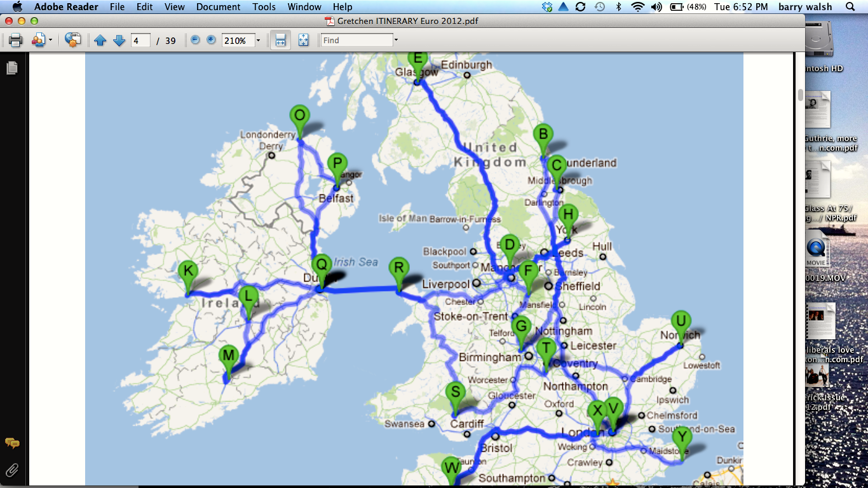The image size is (868, 488).
Task: Toggle fit one full page mode
Action: coord(303,40)
